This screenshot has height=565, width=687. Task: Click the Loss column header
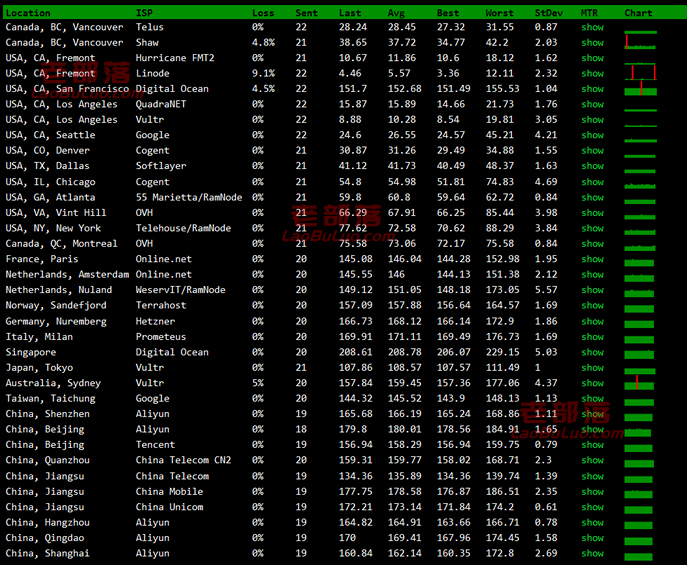coord(263,13)
